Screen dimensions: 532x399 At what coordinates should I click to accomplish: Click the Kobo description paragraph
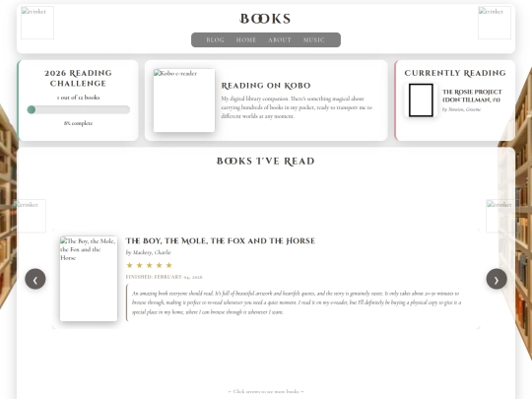[x=297, y=107]
